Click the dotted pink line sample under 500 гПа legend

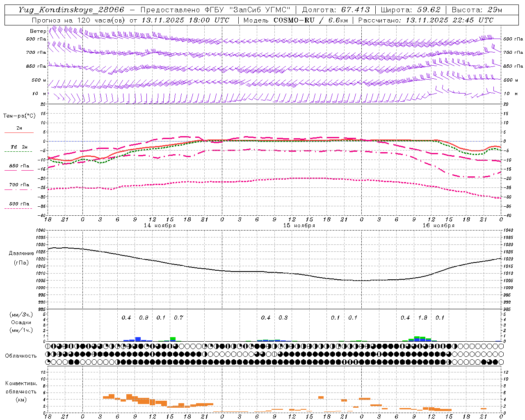[x=18, y=208]
